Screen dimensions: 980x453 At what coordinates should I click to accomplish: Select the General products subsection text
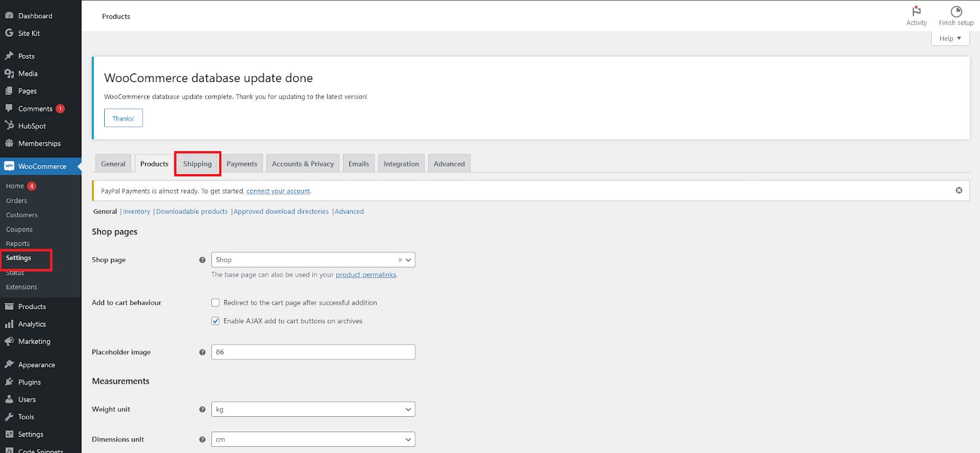(x=105, y=211)
